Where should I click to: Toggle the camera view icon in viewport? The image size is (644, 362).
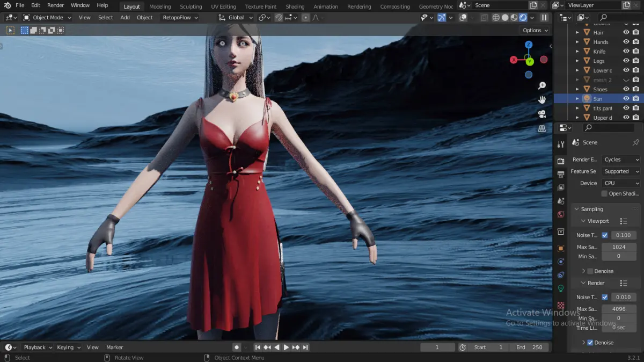[x=542, y=114]
